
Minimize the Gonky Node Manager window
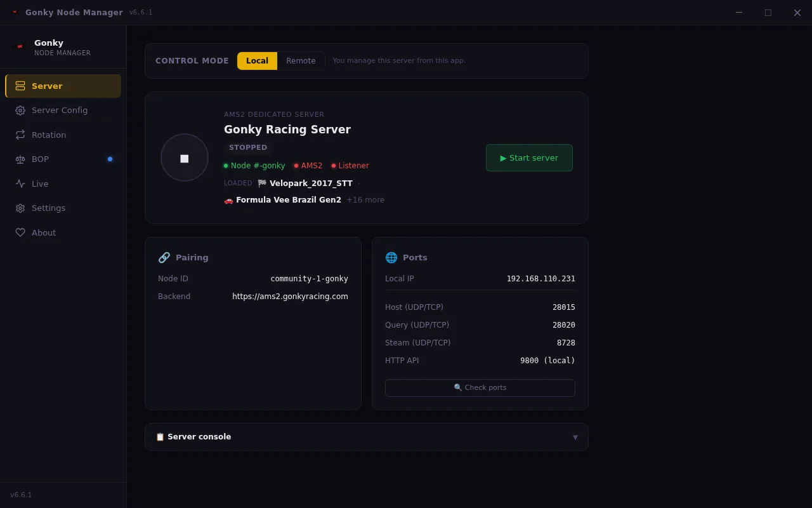click(739, 12)
